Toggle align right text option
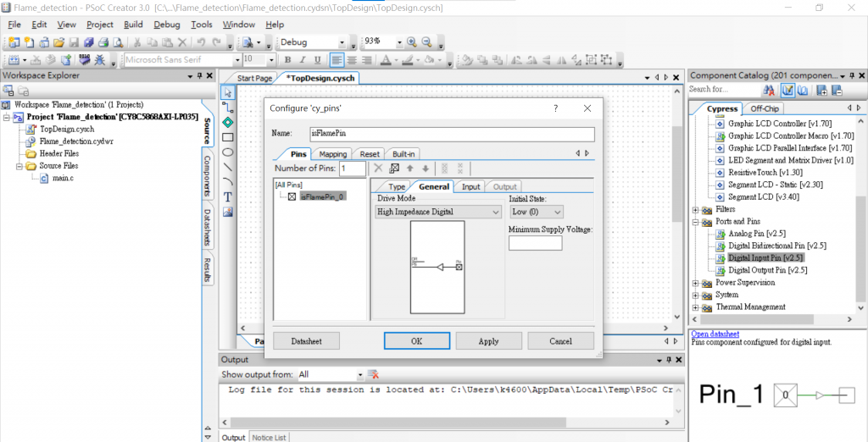Image resolution: width=868 pixels, height=442 pixels. point(366,60)
